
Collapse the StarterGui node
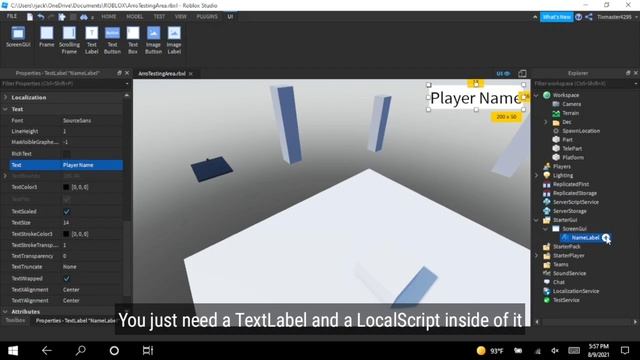[x=536, y=220]
